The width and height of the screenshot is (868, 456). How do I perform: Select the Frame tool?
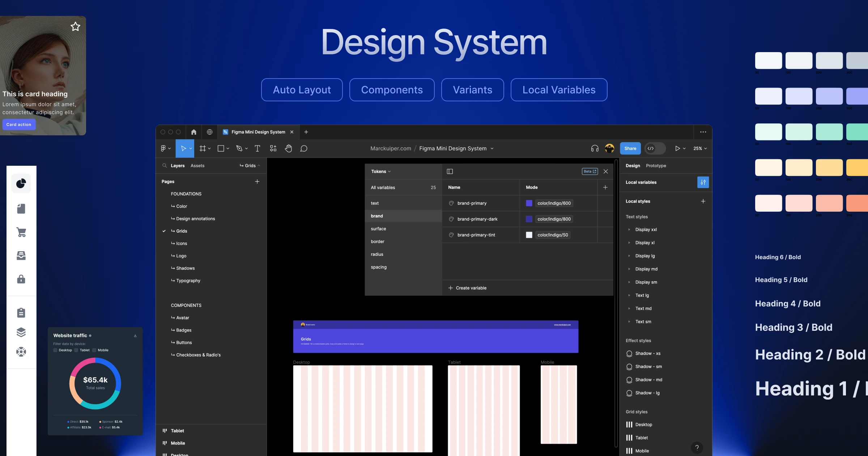(203, 148)
